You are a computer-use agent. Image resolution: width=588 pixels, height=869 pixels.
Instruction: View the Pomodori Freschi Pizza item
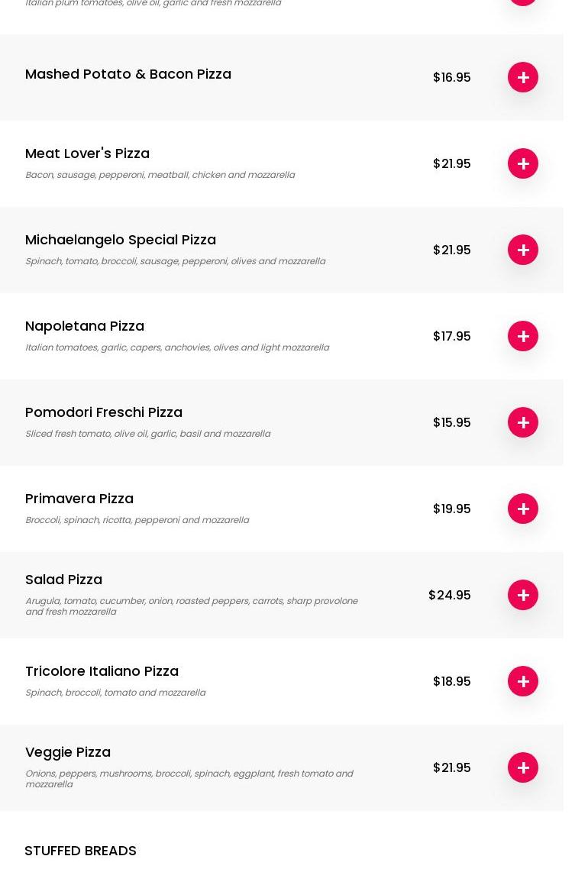[104, 412]
